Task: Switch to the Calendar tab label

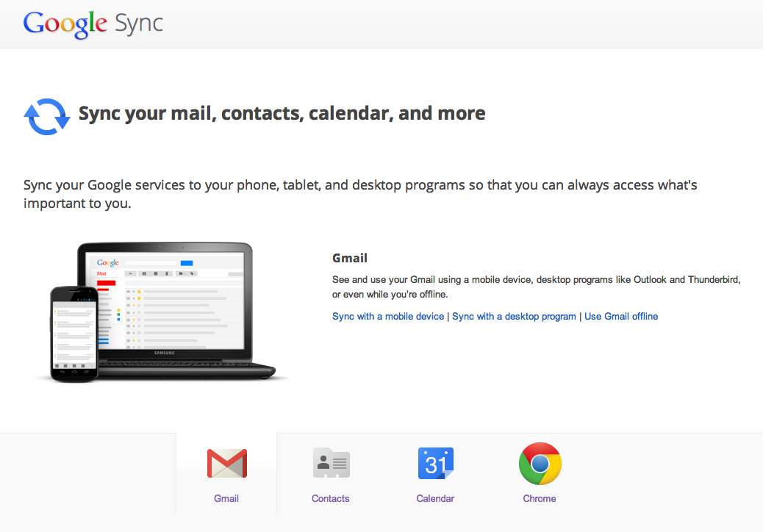Action: coord(435,498)
